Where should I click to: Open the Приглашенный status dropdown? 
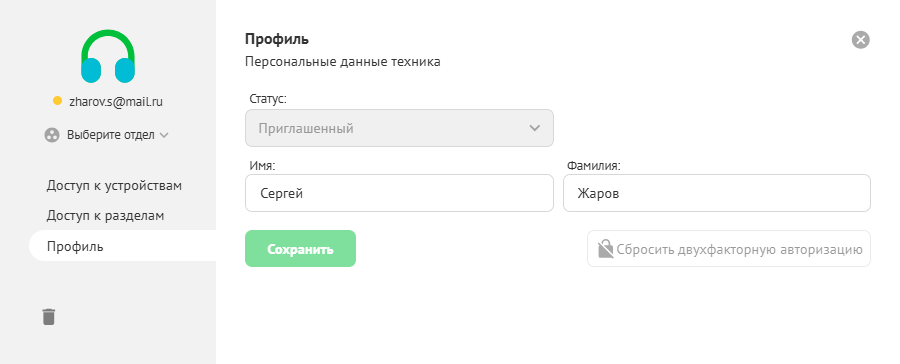pyautogui.click(x=399, y=128)
